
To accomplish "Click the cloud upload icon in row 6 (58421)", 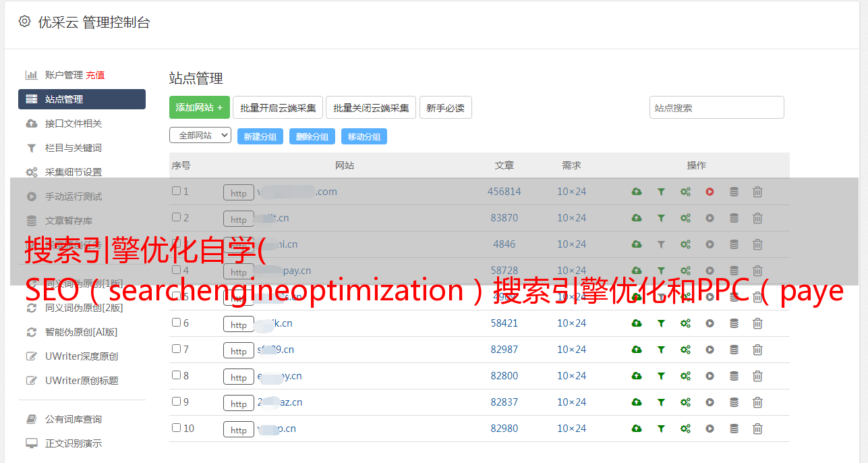I will pyautogui.click(x=637, y=323).
